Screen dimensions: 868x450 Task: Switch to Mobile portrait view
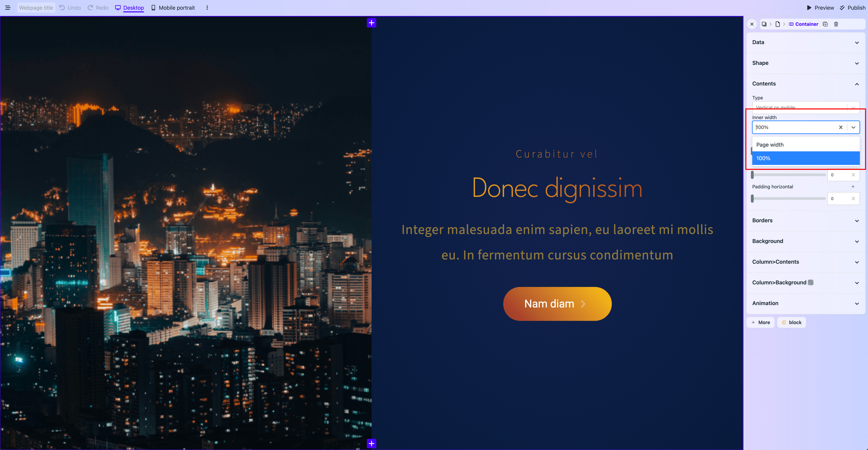tap(173, 8)
